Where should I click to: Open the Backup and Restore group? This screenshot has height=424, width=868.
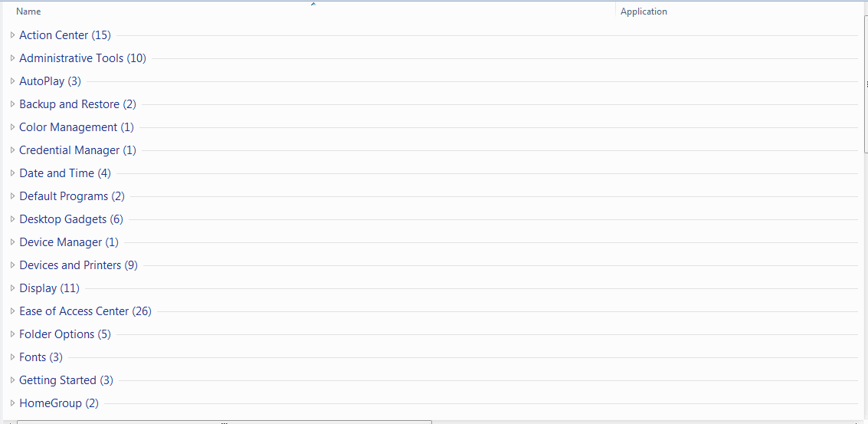pyautogui.click(x=77, y=104)
